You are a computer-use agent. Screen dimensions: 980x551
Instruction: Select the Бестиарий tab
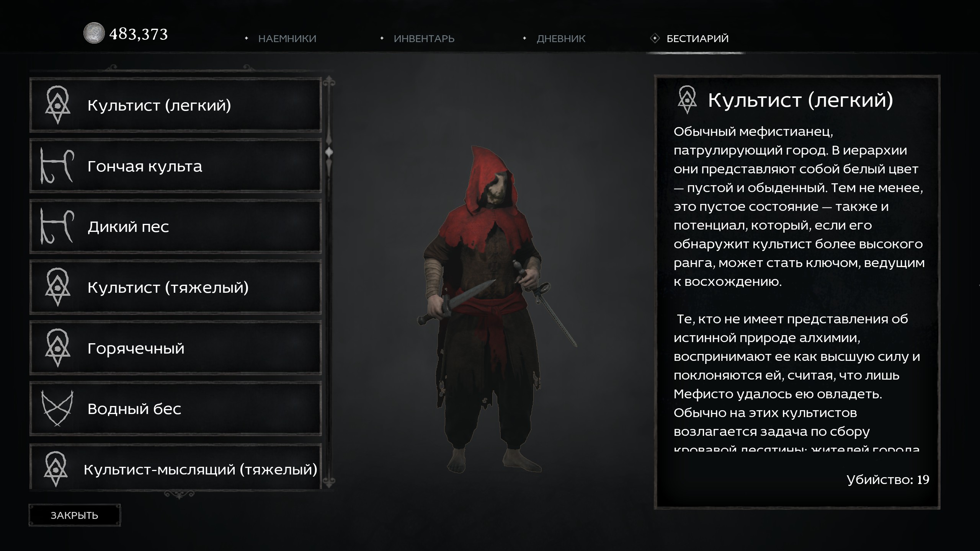pos(697,39)
